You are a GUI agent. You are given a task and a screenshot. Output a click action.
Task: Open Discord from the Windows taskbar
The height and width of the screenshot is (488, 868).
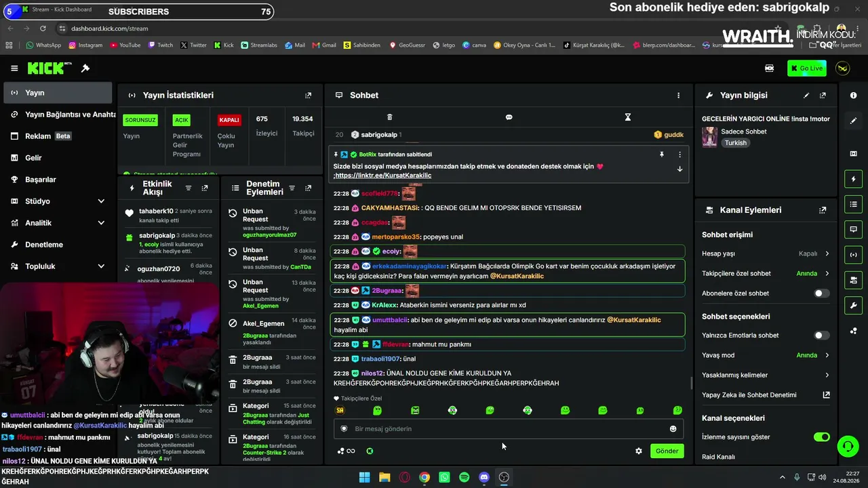point(484,477)
